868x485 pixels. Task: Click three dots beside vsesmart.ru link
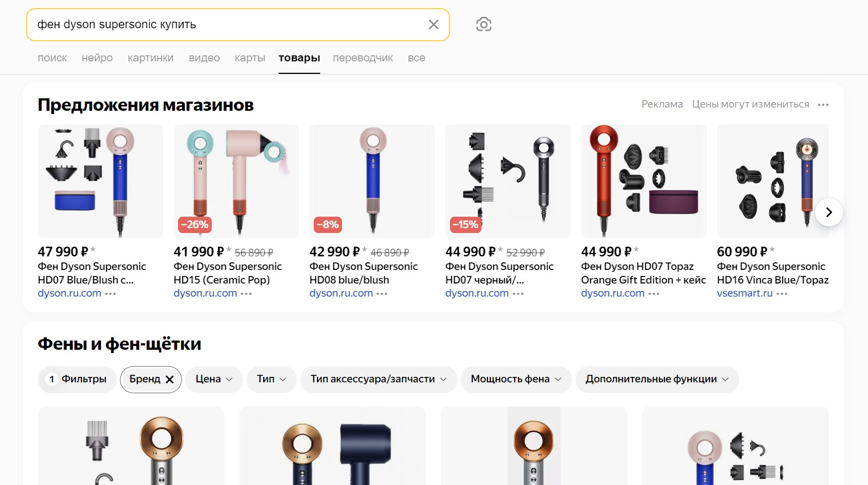click(782, 294)
